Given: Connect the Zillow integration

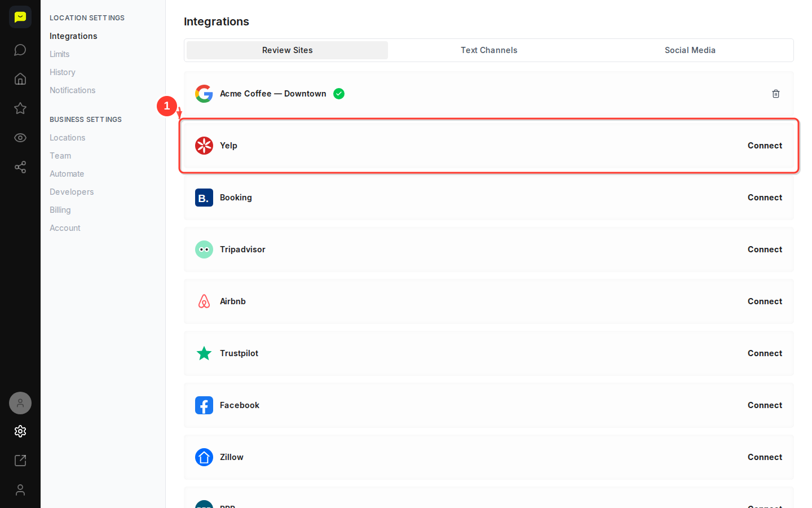Looking at the screenshot, I should pyautogui.click(x=765, y=457).
